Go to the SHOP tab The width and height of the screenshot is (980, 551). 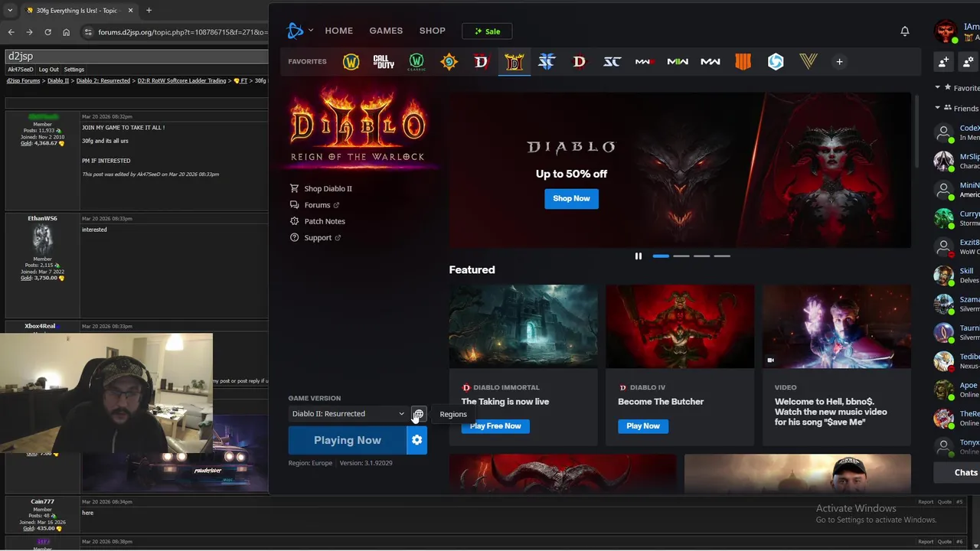pos(432,31)
